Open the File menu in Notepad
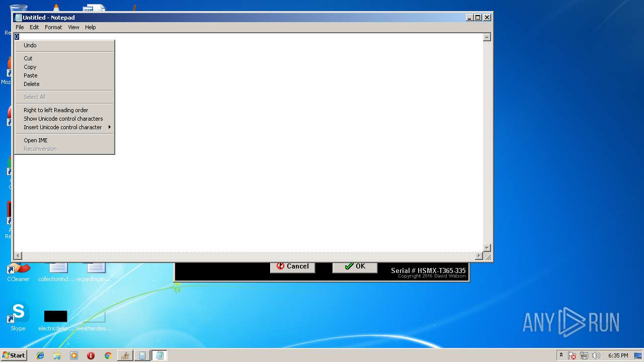 [x=20, y=27]
